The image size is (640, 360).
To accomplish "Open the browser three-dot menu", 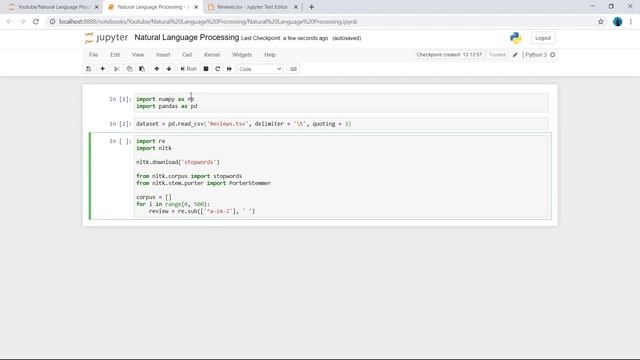I will 631,22.
